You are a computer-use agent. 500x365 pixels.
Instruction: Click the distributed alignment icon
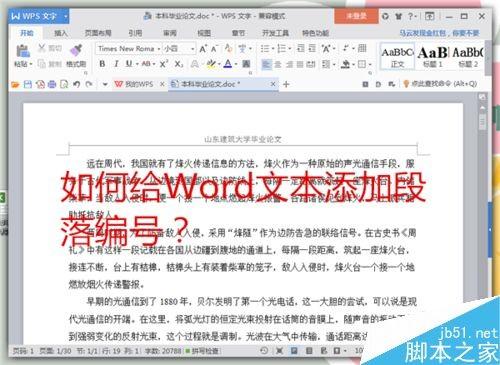click(311, 64)
